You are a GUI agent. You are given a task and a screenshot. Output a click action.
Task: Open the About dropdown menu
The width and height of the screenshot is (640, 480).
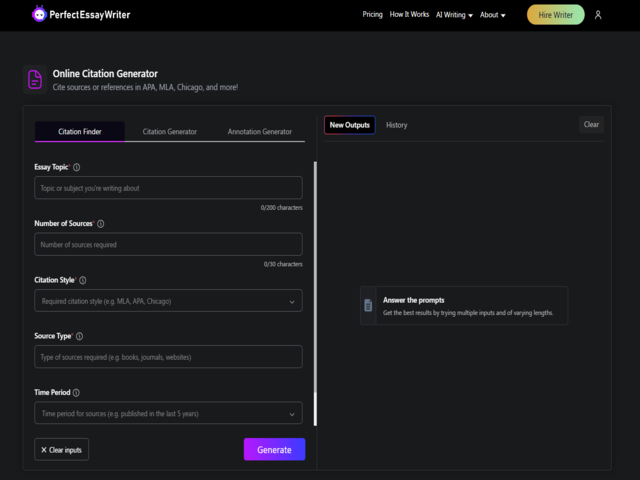[492, 15]
